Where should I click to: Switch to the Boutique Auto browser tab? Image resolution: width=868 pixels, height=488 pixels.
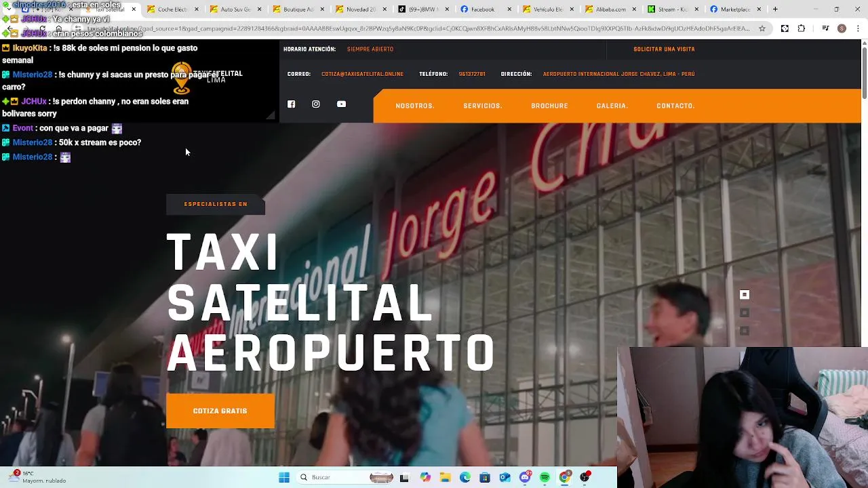297,9
